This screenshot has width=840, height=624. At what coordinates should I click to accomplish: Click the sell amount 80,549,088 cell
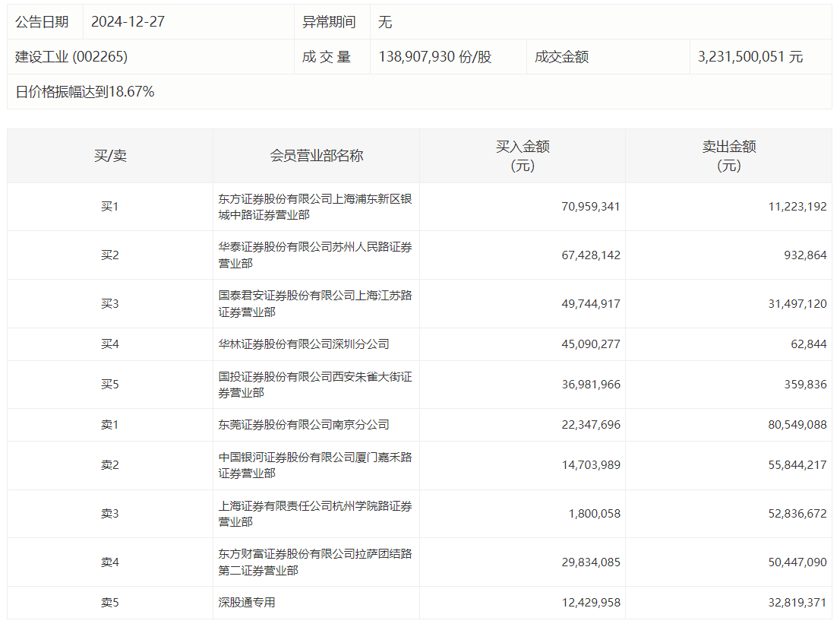pos(797,425)
